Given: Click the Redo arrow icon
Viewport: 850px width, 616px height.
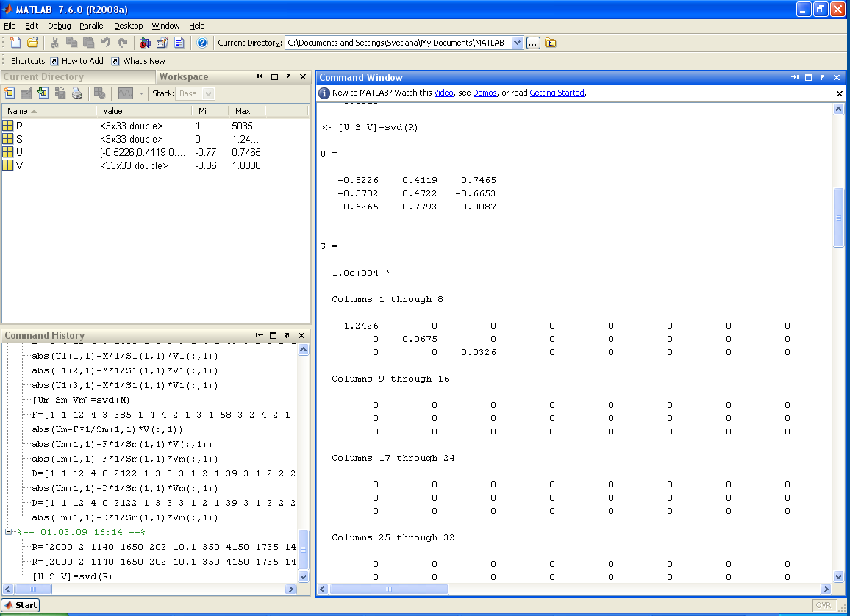Looking at the screenshot, I should pos(123,42).
